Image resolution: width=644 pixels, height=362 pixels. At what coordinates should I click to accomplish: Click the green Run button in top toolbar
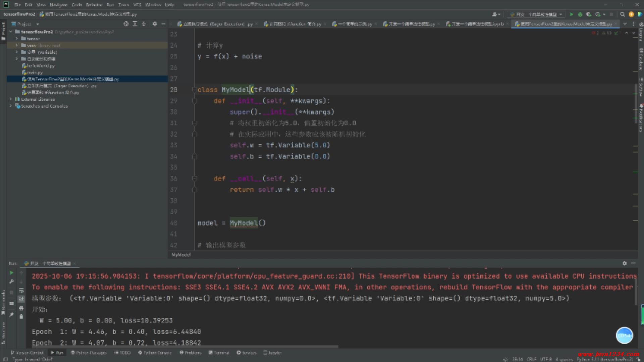(x=571, y=14)
